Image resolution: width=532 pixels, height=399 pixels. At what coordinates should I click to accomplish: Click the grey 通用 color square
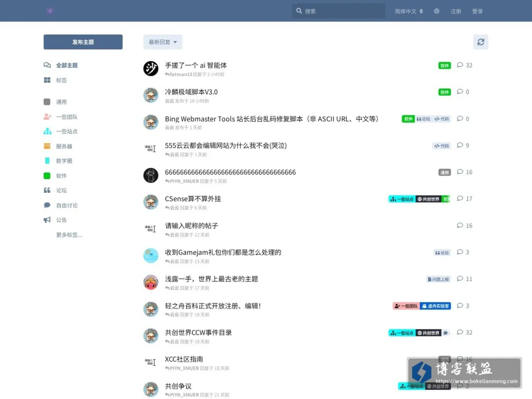pyautogui.click(x=47, y=102)
